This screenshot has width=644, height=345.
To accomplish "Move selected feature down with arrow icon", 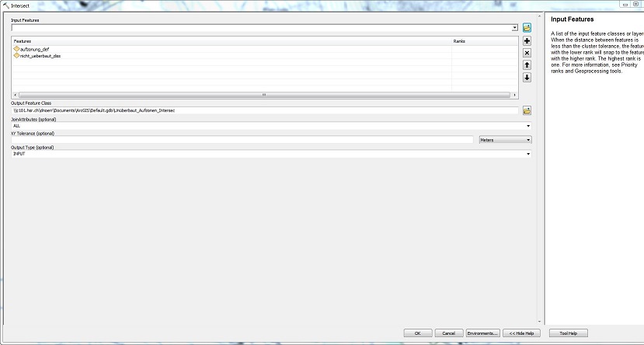I will tap(527, 77).
